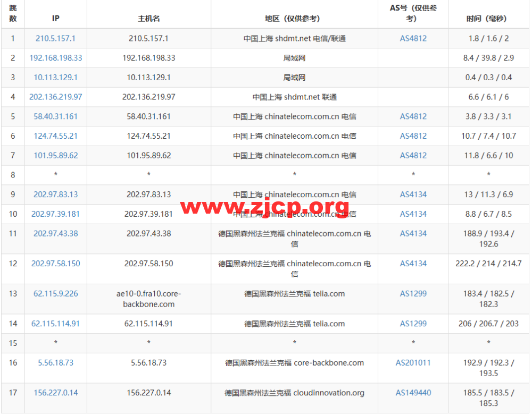This screenshot has height=415, width=532.
Task: Select 局域网 text in hop 2 row
Action: tap(294, 58)
